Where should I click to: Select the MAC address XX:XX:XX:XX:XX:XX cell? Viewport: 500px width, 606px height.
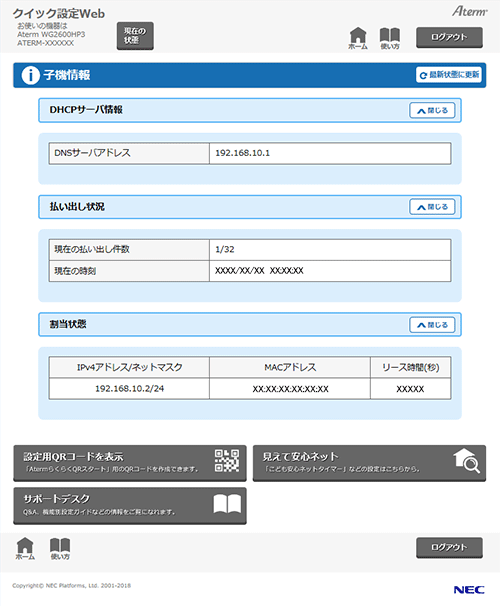(290, 389)
